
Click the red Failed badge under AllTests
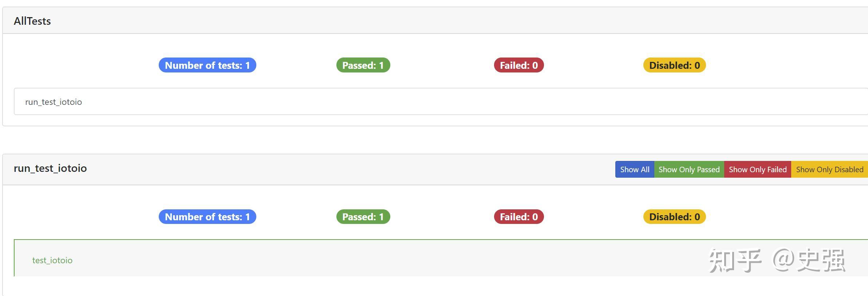(x=518, y=65)
